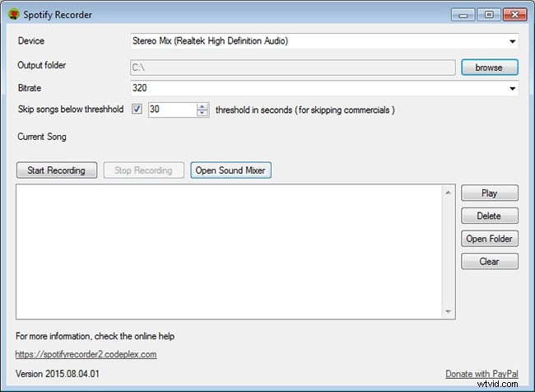The height and width of the screenshot is (392, 535).
Task: Click the Stop Recording button
Action: [144, 170]
